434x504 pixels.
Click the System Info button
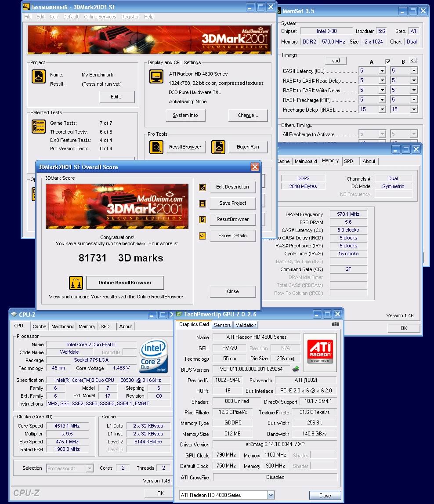coord(185,116)
